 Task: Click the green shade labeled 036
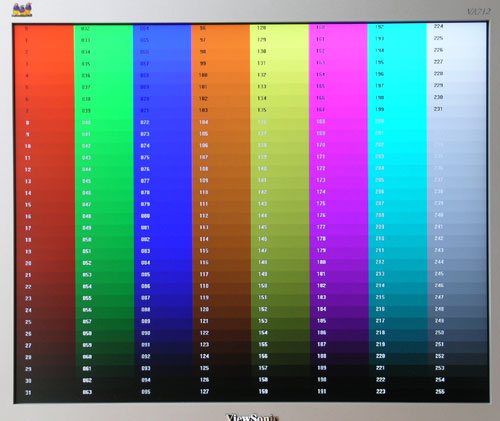103,76
